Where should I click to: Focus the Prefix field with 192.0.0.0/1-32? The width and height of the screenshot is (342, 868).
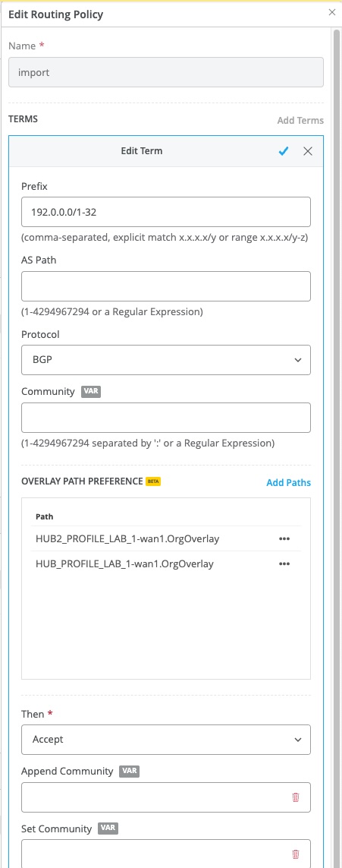point(166,212)
